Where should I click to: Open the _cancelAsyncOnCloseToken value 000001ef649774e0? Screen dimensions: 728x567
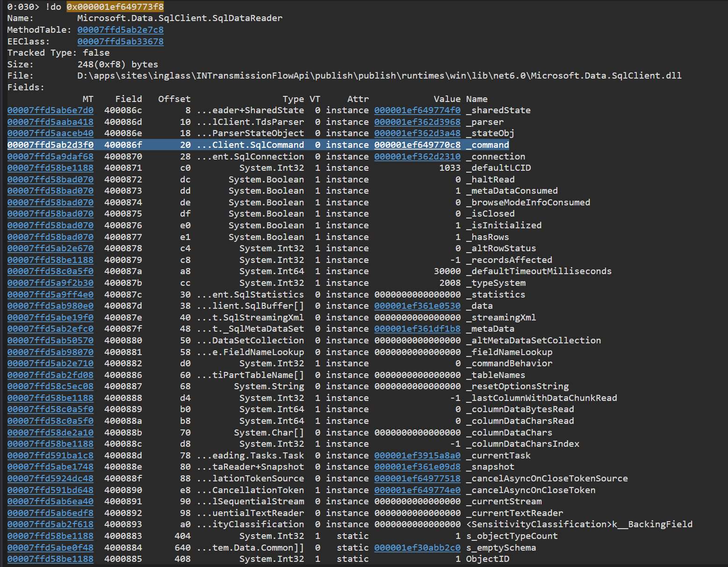417,490
